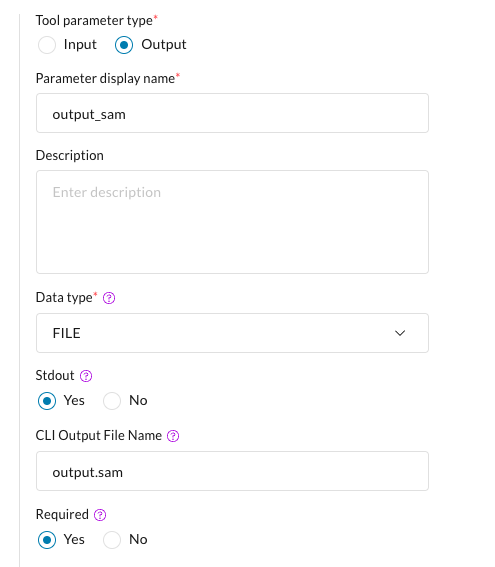Click the Data type label text
The width and height of the screenshot is (495, 567).
[x=64, y=298]
